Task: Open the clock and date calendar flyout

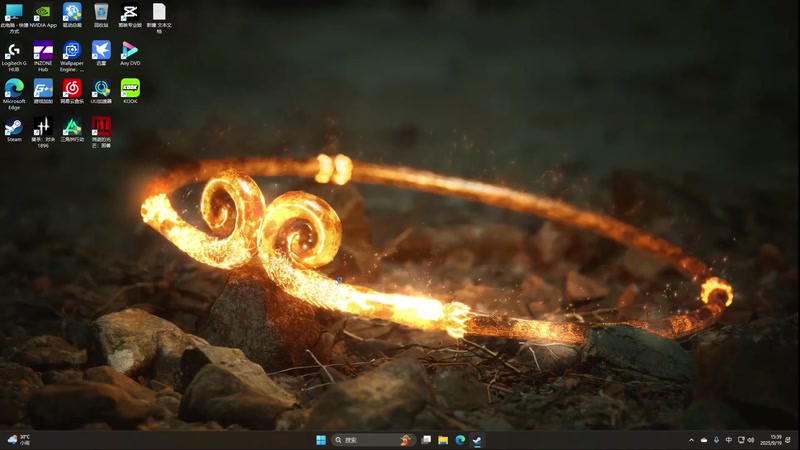Action: [x=771, y=440]
